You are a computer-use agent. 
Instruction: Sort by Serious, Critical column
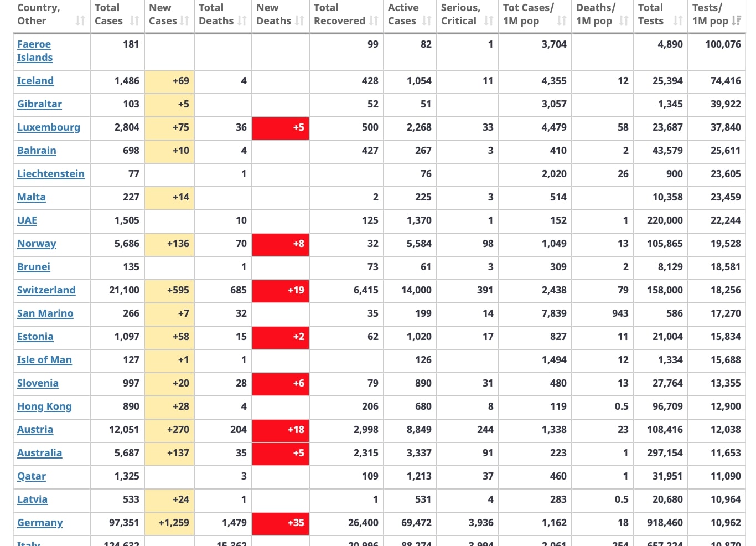pyautogui.click(x=488, y=21)
